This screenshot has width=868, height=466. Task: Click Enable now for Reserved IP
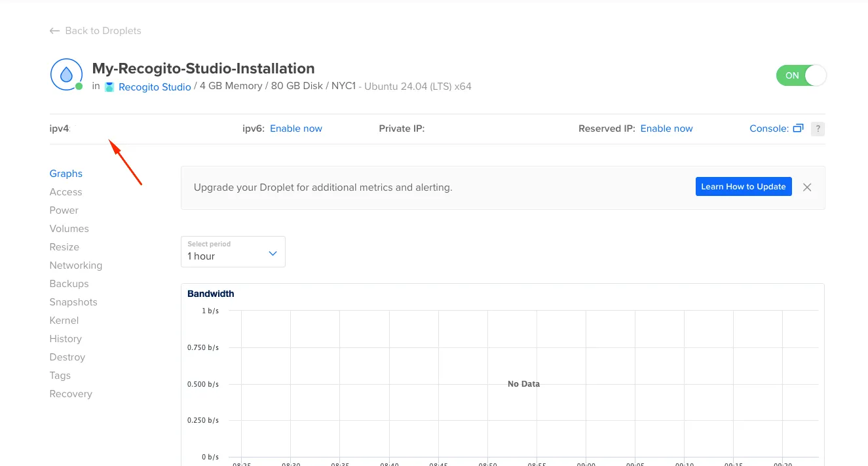[x=667, y=128]
